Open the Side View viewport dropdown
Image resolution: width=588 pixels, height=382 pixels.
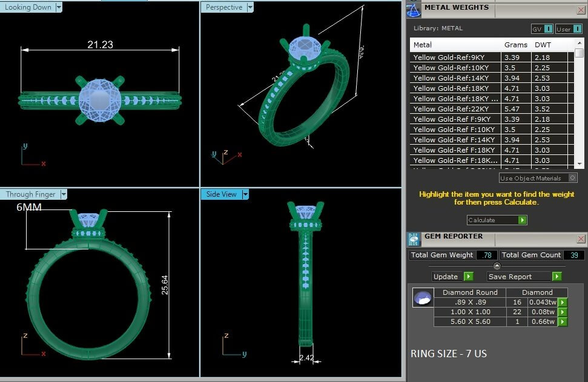point(245,194)
